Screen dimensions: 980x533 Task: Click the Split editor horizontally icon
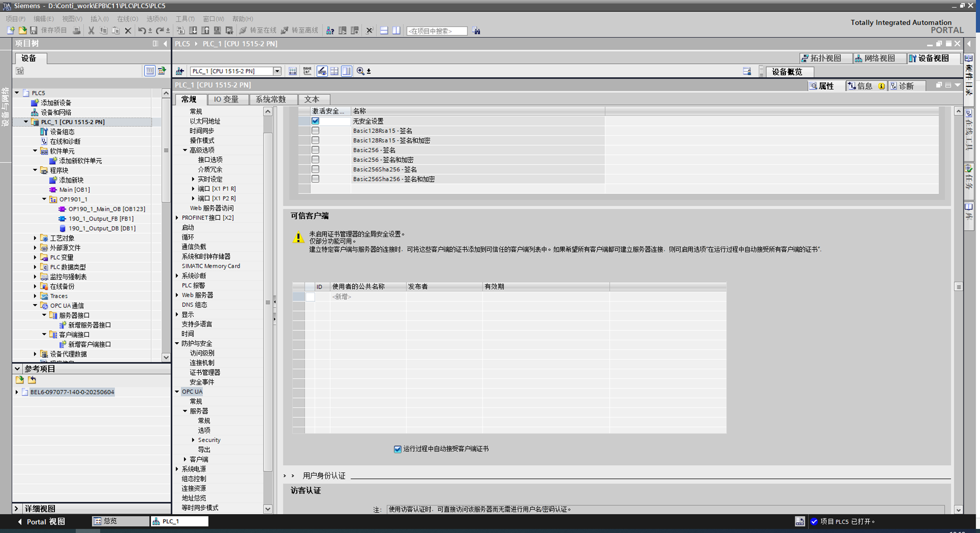384,31
